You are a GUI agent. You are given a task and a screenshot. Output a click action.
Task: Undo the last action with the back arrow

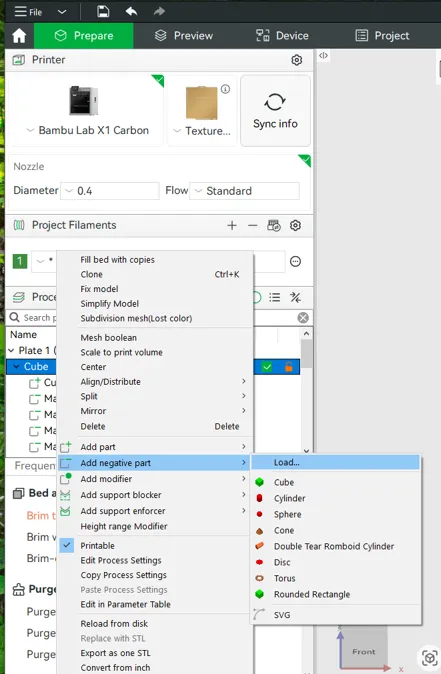tap(131, 11)
